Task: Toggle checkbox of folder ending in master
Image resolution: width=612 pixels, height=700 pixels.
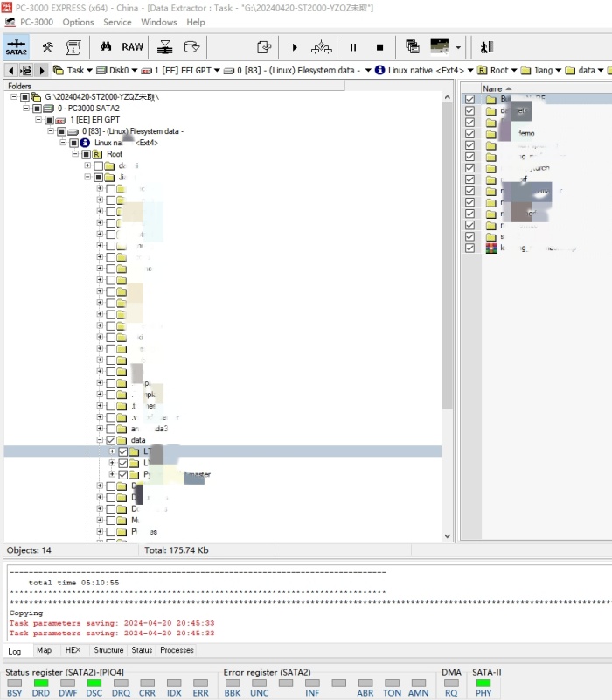Action: click(123, 474)
